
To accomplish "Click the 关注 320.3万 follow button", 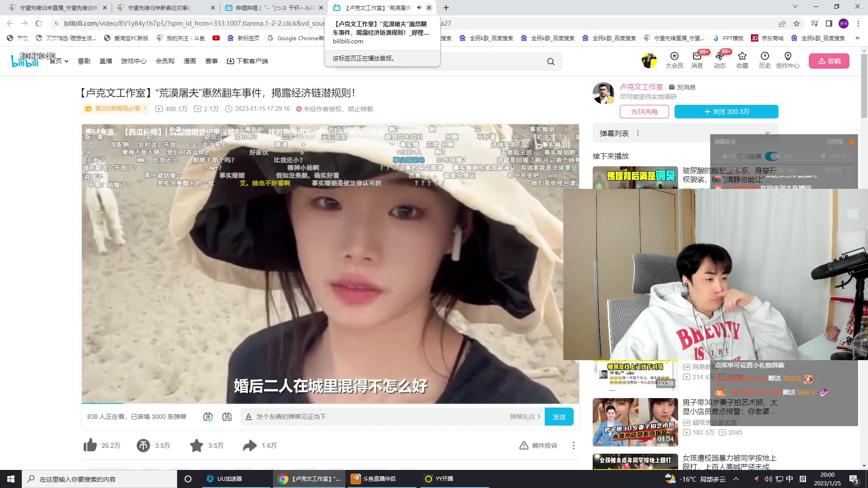I will coord(726,112).
